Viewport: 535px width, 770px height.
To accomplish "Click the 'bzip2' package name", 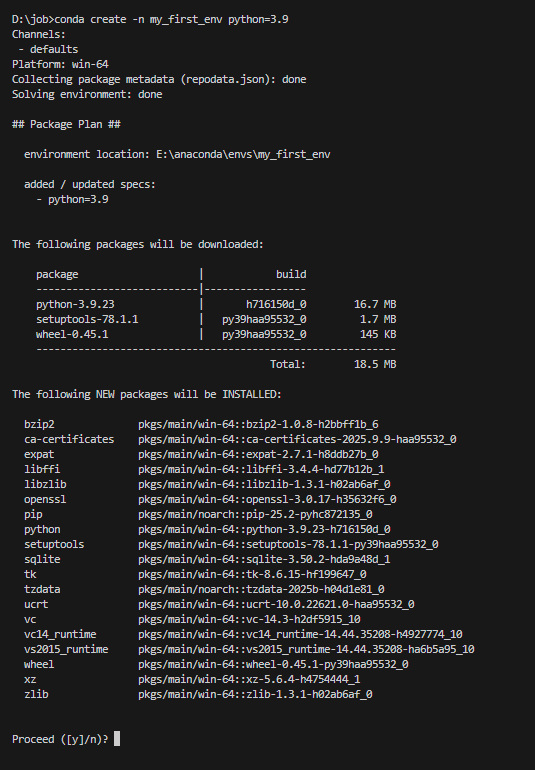I will pyautogui.click(x=39, y=424).
